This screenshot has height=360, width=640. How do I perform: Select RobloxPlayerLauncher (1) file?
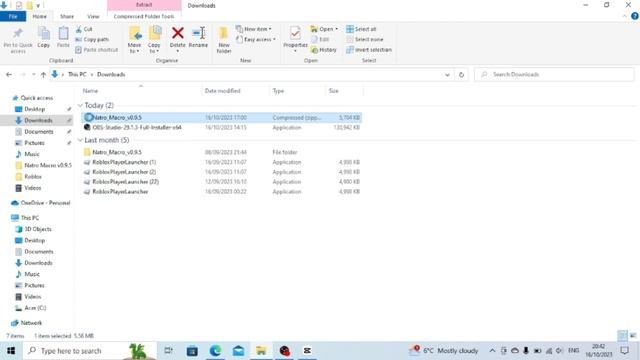222,162
